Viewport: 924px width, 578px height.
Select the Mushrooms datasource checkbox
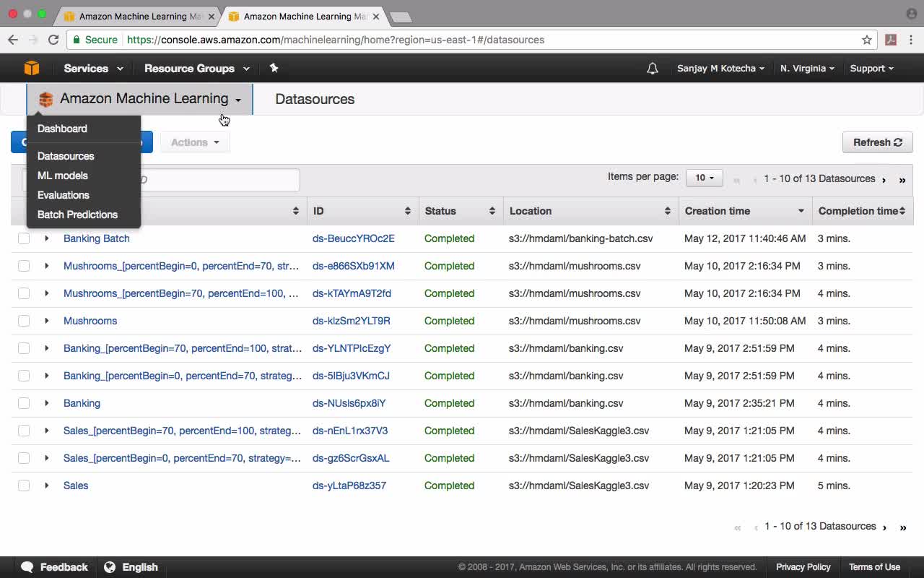tap(24, 321)
